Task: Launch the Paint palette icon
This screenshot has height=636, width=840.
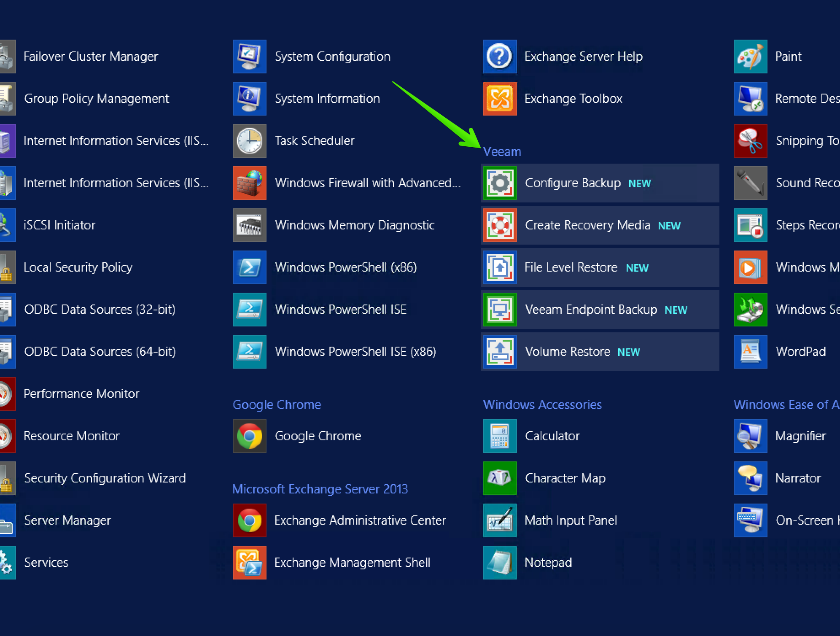Action: 750,57
